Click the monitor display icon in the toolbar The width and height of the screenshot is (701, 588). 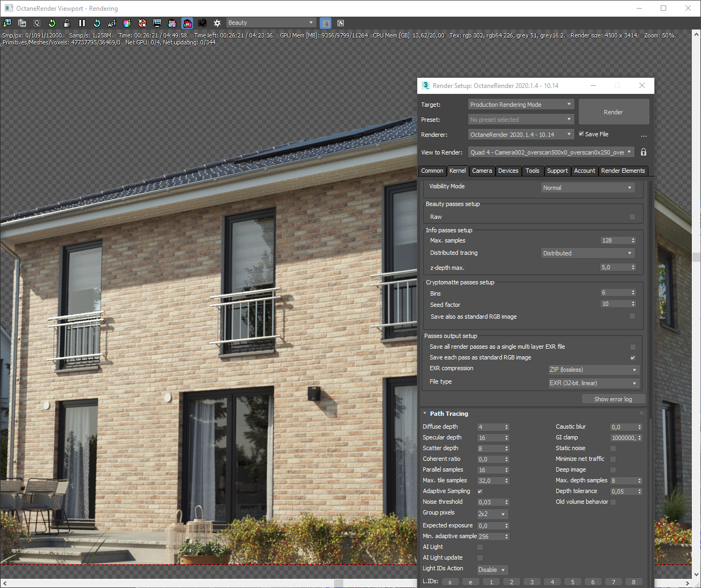pos(157,23)
